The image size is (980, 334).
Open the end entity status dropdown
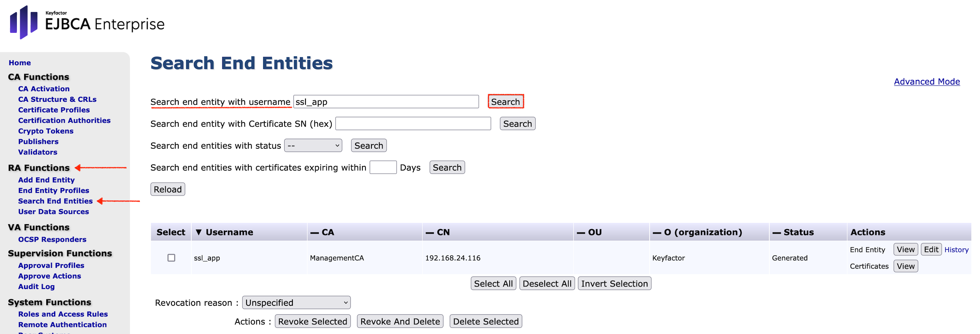click(313, 146)
